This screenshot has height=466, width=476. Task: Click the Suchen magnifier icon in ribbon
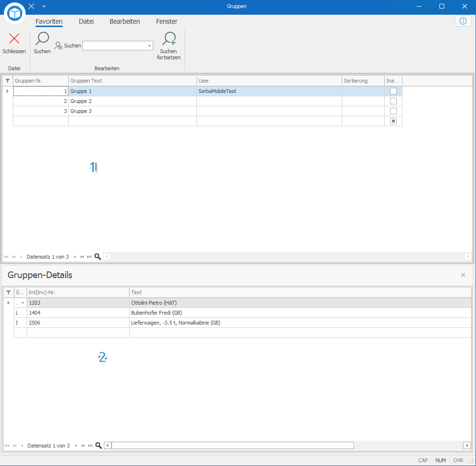click(x=42, y=38)
